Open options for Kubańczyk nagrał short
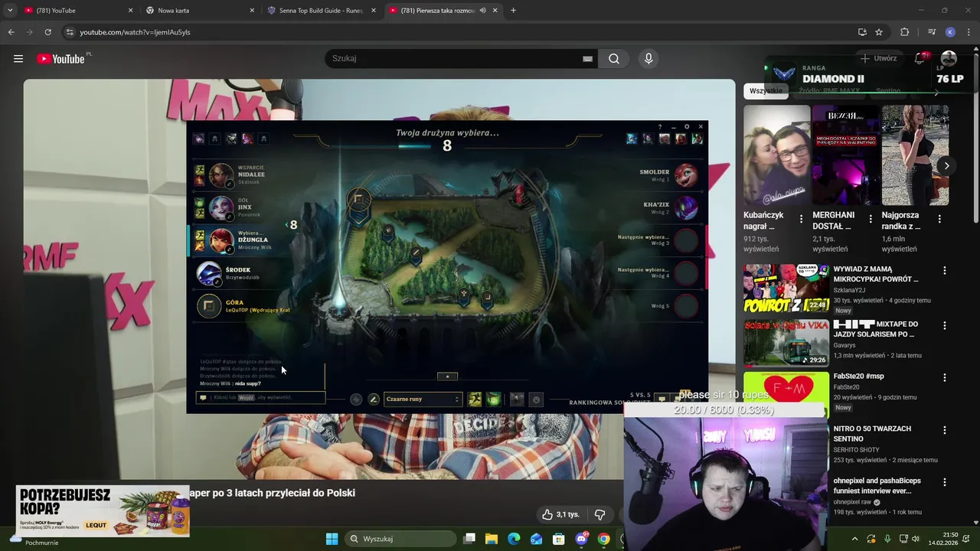The width and height of the screenshot is (980, 551). click(802, 220)
